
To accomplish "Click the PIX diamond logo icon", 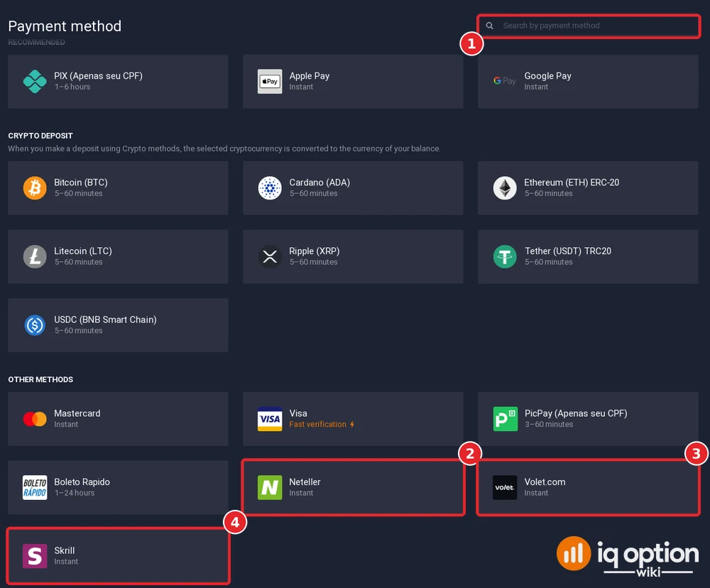I will [x=35, y=82].
